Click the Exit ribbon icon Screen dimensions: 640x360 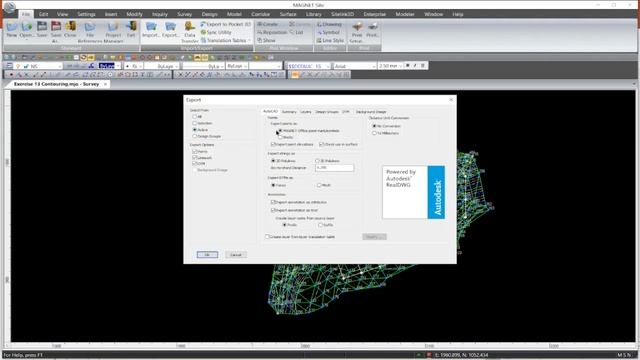(131, 29)
